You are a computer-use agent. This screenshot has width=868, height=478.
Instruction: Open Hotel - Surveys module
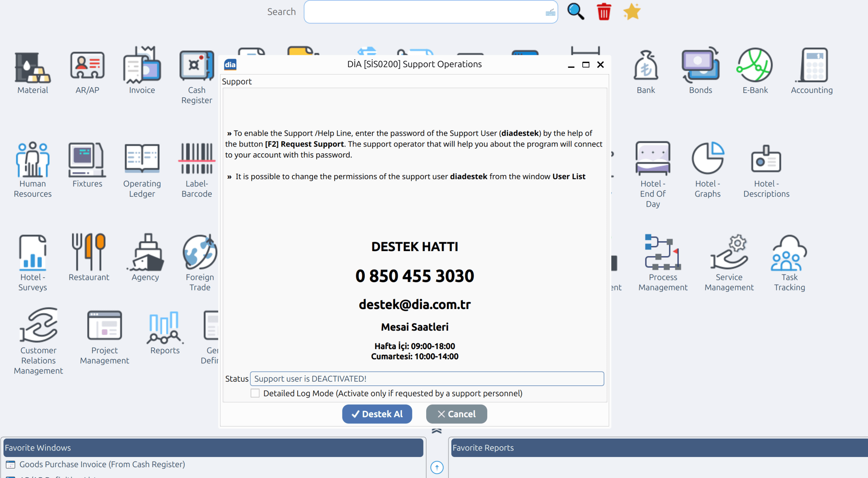pyautogui.click(x=33, y=263)
